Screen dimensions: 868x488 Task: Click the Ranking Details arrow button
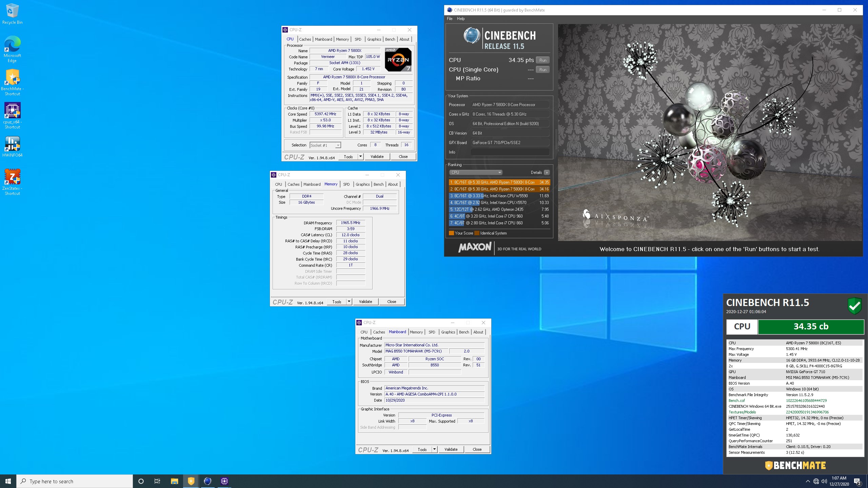[x=547, y=172]
